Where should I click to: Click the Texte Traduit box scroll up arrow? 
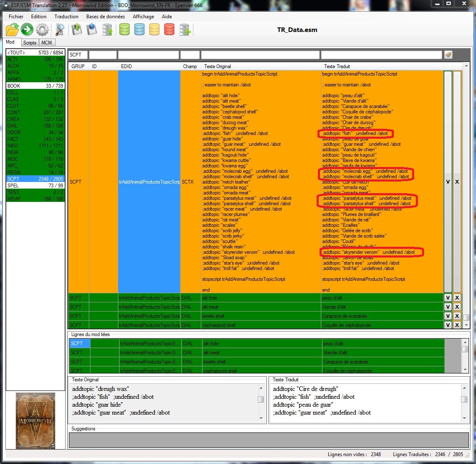(464, 388)
